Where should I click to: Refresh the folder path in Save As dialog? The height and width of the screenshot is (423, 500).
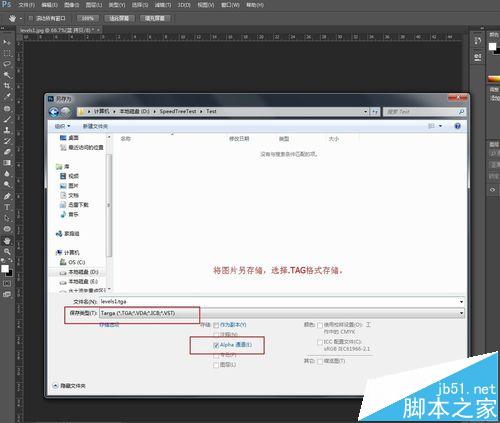click(375, 112)
